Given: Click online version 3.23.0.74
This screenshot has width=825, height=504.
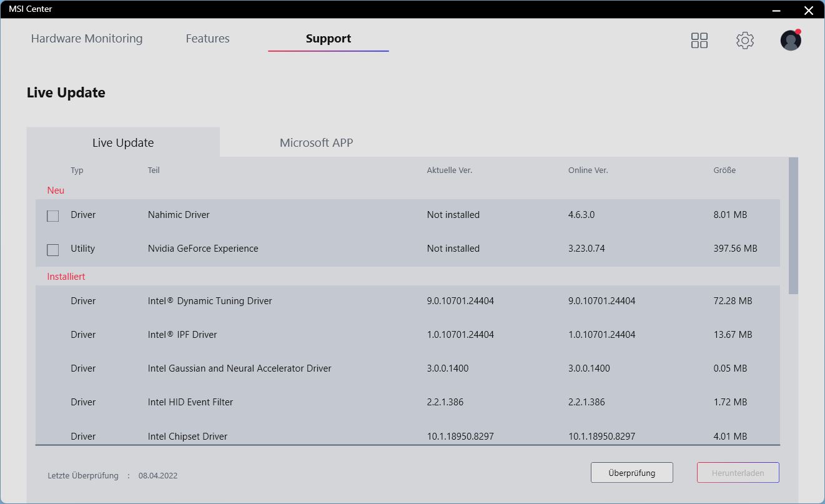Looking at the screenshot, I should click(586, 249).
